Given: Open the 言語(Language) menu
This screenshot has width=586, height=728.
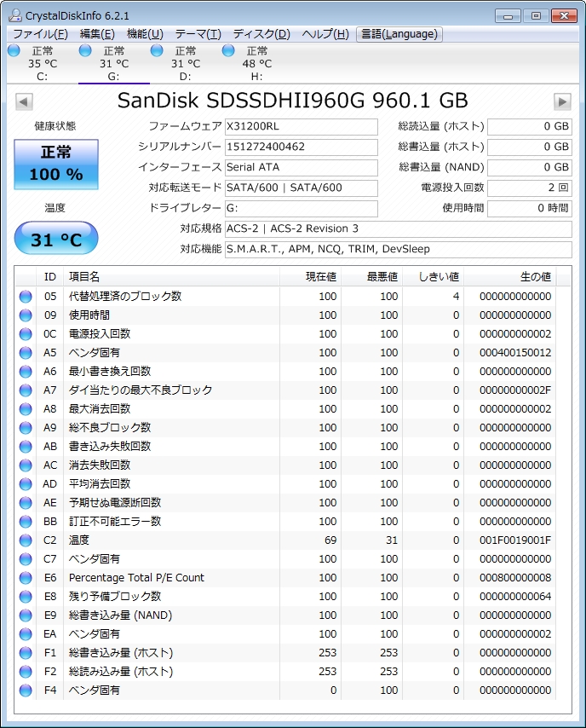Looking at the screenshot, I should click(x=399, y=34).
